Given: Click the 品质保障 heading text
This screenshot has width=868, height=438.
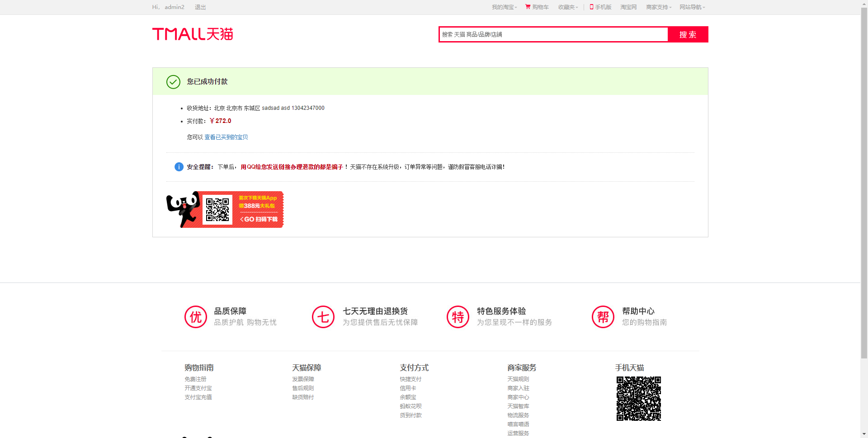Looking at the screenshot, I should (230, 311).
